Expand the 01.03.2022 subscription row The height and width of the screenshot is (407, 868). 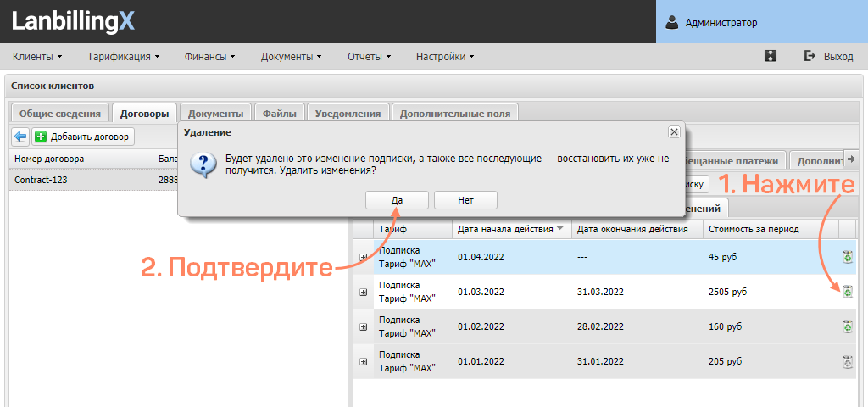point(363,293)
